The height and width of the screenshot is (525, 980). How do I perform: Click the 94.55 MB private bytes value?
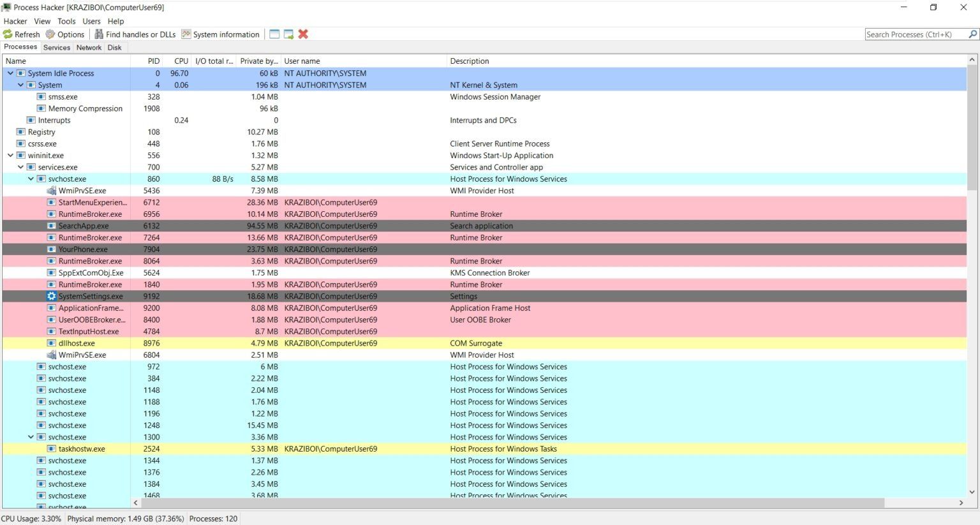click(x=262, y=226)
